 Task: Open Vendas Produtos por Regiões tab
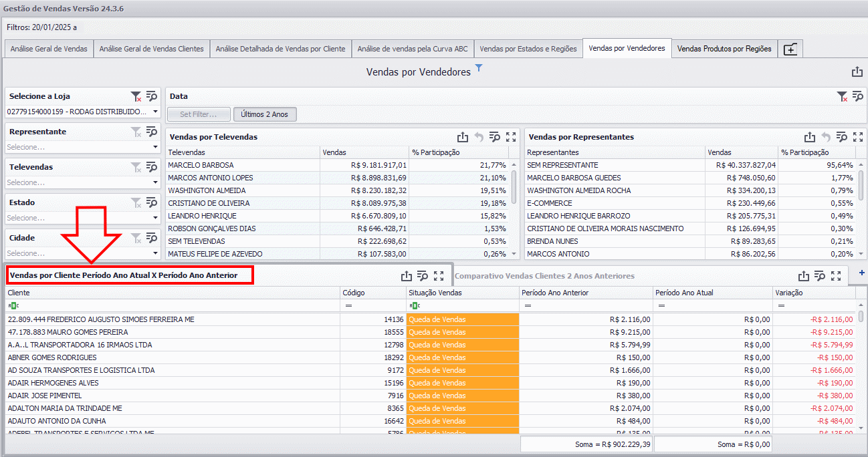tap(724, 49)
